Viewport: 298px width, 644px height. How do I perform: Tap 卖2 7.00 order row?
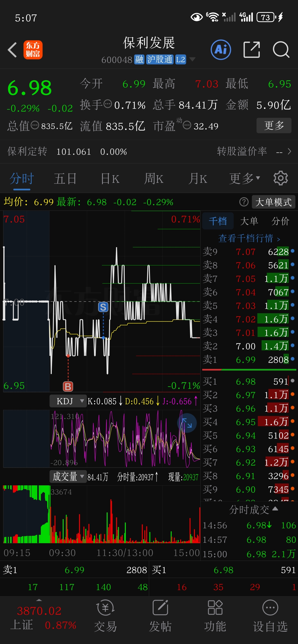click(249, 346)
